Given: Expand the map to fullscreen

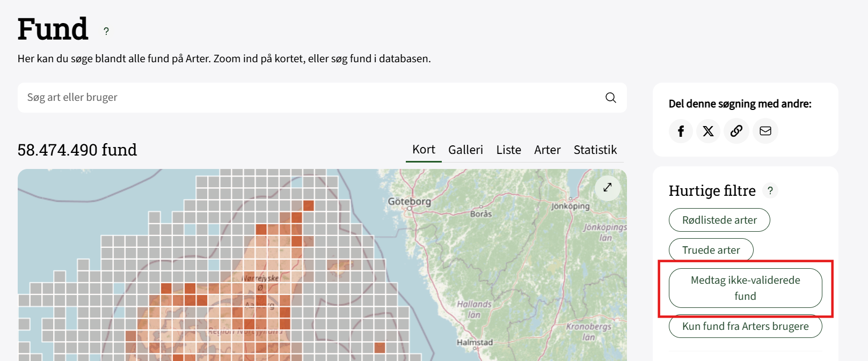Looking at the screenshot, I should pyautogui.click(x=608, y=188).
